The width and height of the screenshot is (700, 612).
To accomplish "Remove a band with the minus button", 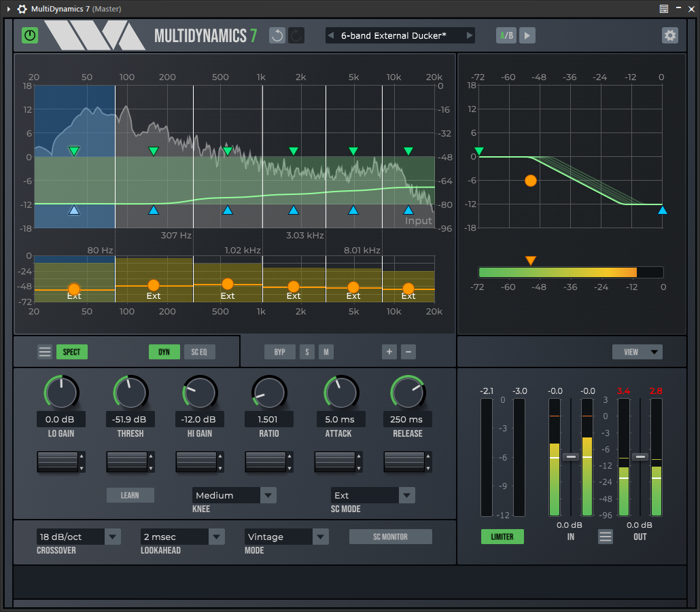I will tap(408, 352).
